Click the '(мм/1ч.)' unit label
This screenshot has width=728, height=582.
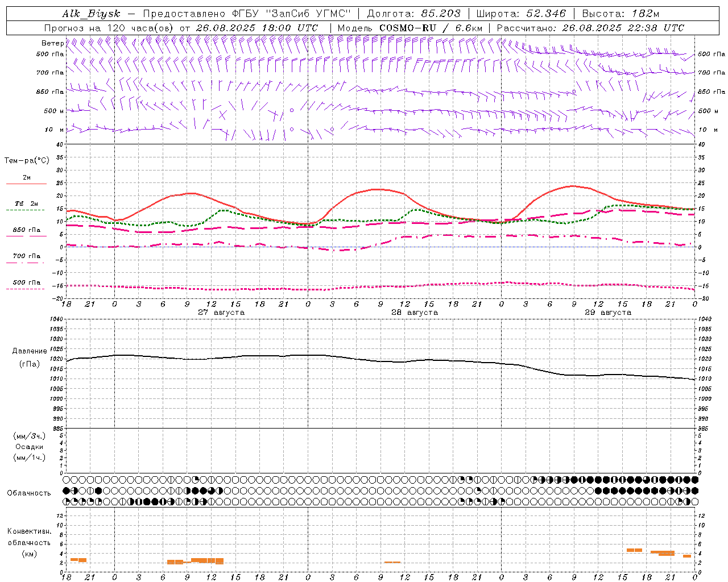[30, 458]
